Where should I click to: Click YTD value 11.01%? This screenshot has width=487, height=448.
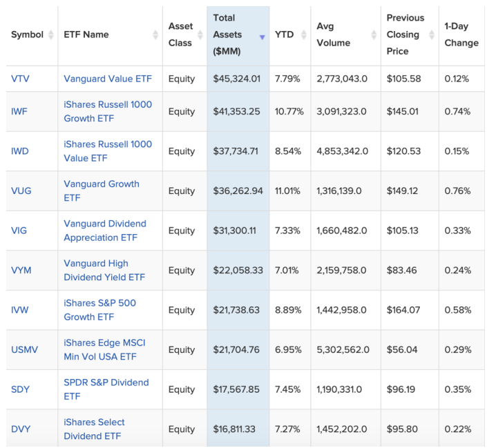(x=287, y=191)
